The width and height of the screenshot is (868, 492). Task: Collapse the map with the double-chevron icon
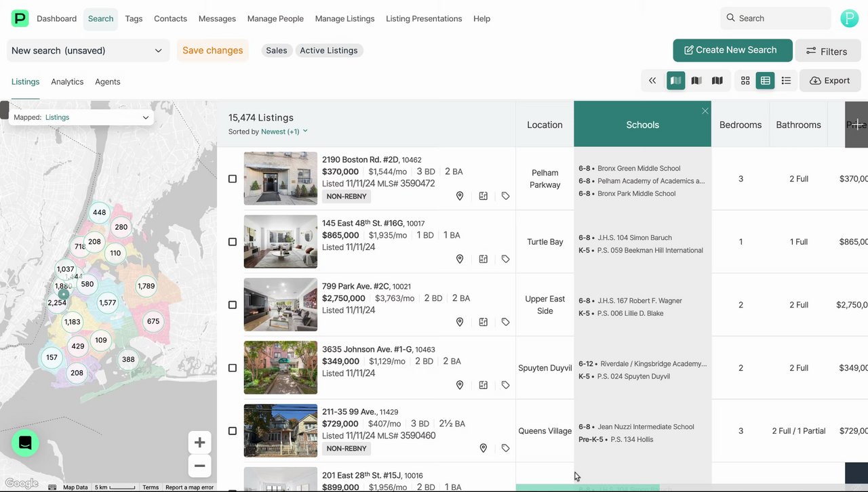(x=652, y=81)
